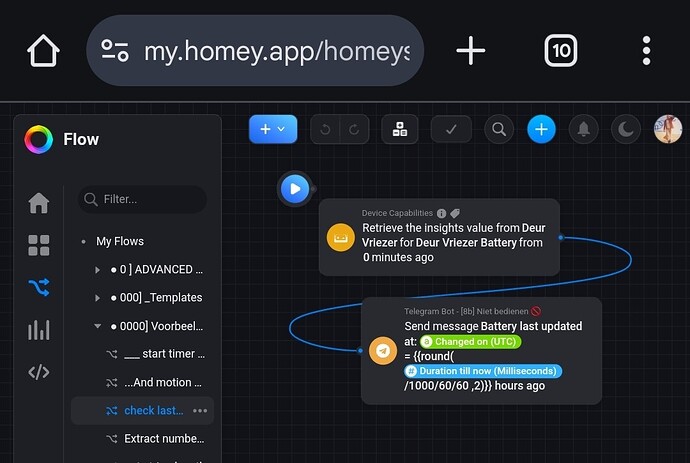Expand the 000] _Templates folder arrow
This screenshot has width=690, height=463.
coord(97,298)
